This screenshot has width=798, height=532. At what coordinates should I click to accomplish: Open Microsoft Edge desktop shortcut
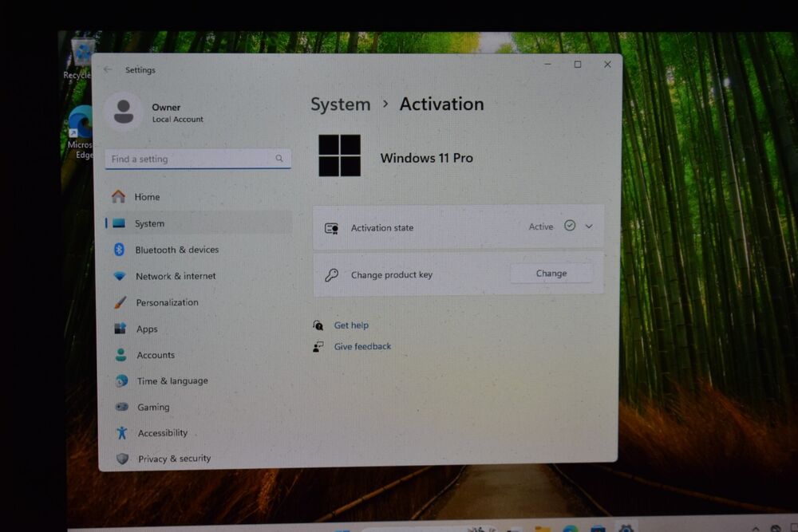coord(81,132)
